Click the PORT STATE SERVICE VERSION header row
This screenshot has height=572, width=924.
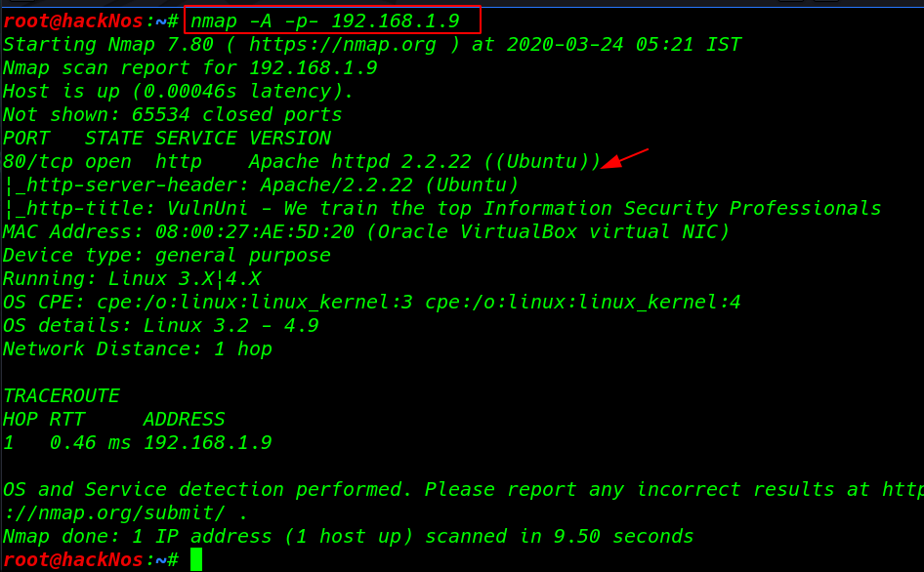click(x=167, y=138)
